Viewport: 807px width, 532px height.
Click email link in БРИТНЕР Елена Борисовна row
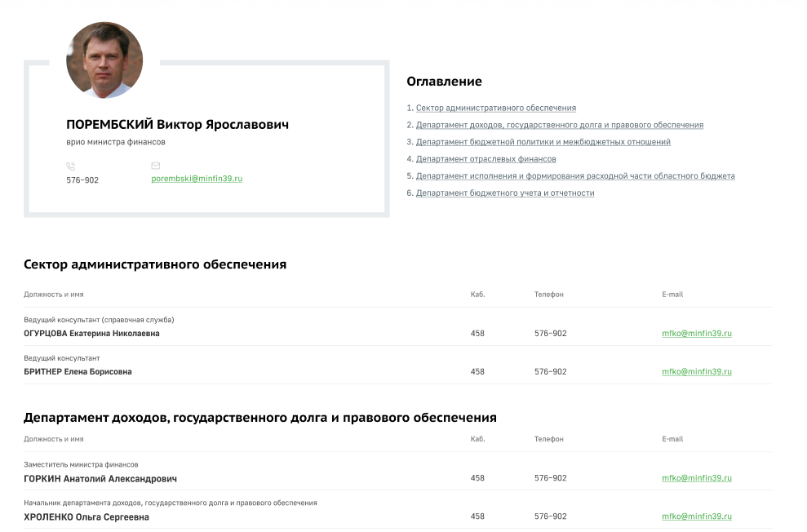click(x=696, y=371)
